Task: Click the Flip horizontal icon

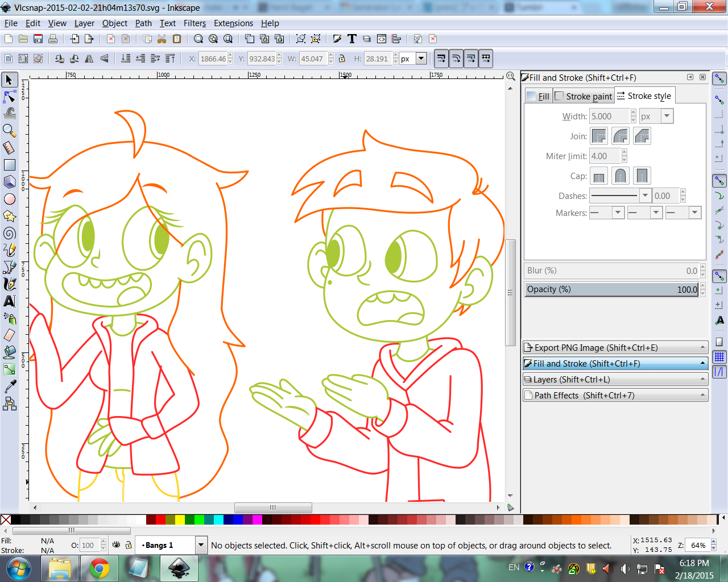Action: click(x=89, y=59)
